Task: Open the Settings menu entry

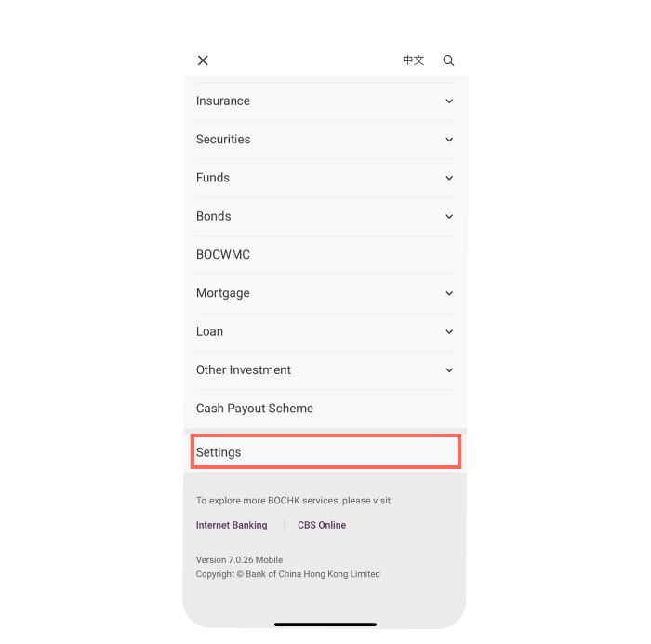Action: [x=325, y=452]
